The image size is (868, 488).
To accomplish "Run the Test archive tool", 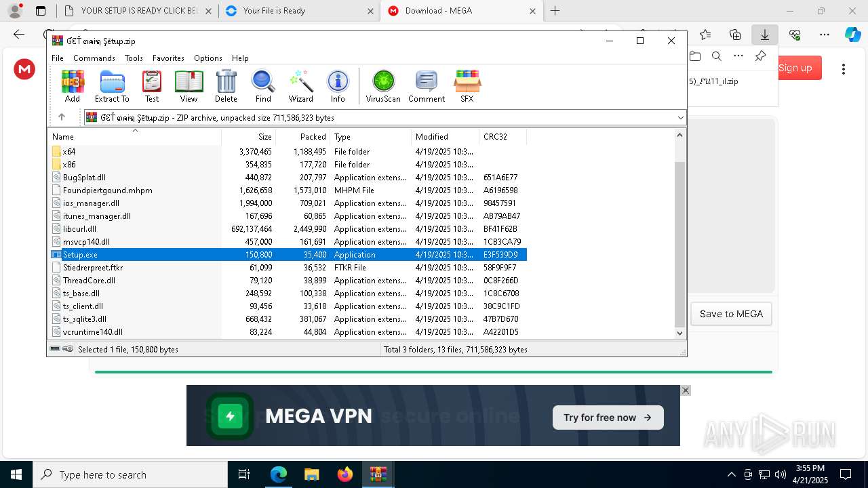I will (x=152, y=87).
